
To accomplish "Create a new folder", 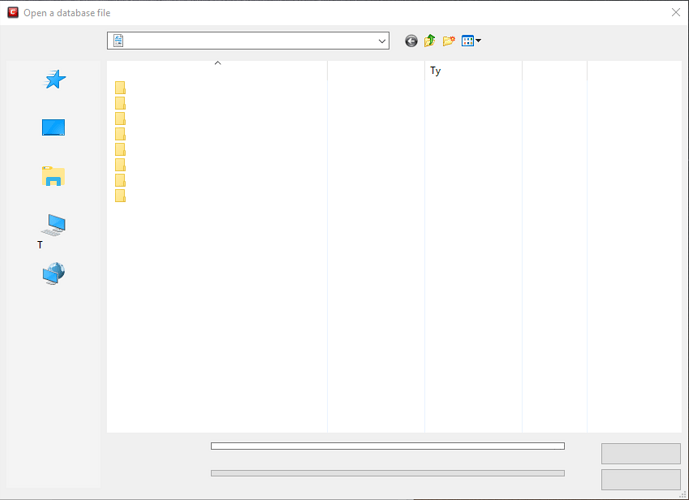I will tap(449, 41).
